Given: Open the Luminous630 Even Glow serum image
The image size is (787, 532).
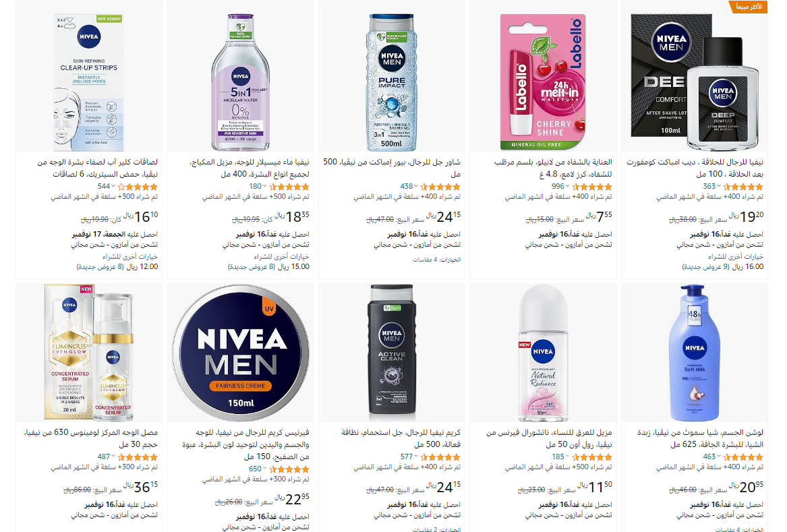Looking at the screenshot, I should click(89, 353).
